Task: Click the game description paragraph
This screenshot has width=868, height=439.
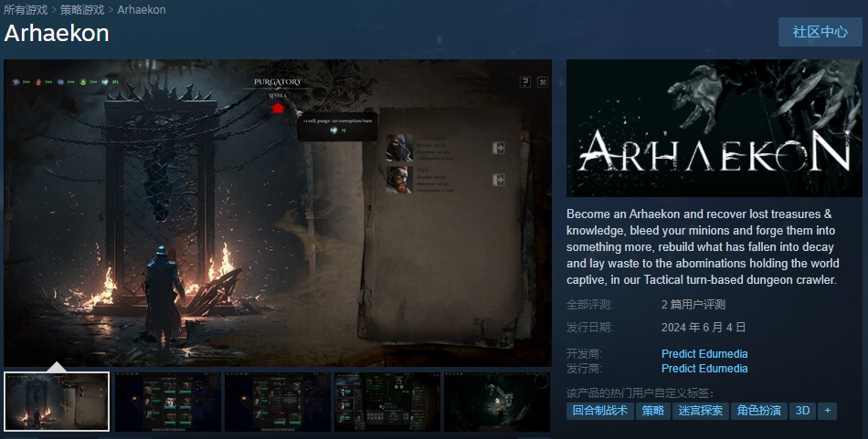Action: (x=703, y=246)
